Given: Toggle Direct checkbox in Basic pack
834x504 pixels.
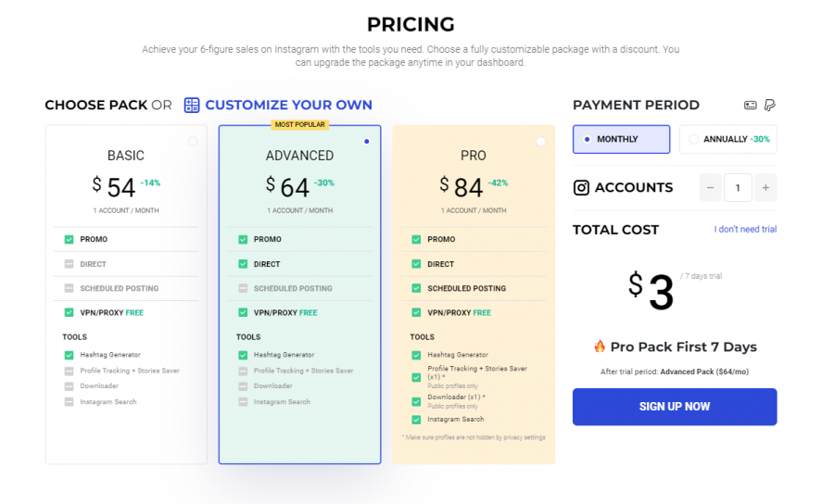Looking at the screenshot, I should 69,264.
